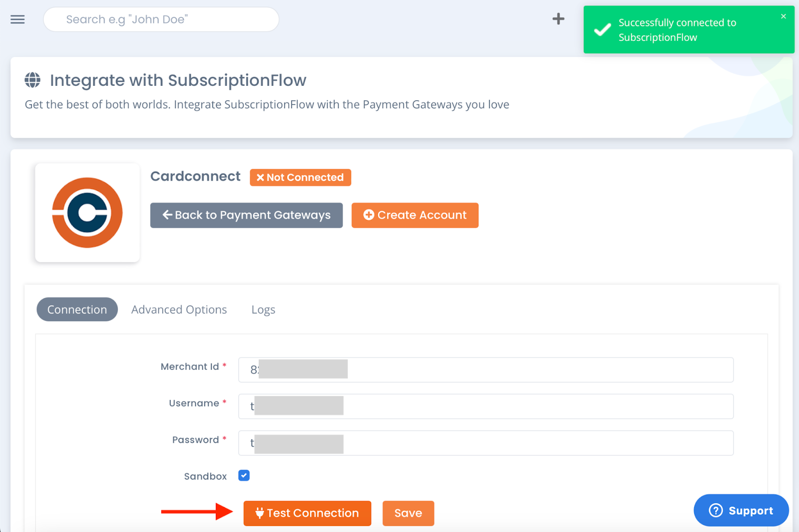The height and width of the screenshot is (532, 799).
Task: Go back to Payment Gateways
Action: [246, 215]
